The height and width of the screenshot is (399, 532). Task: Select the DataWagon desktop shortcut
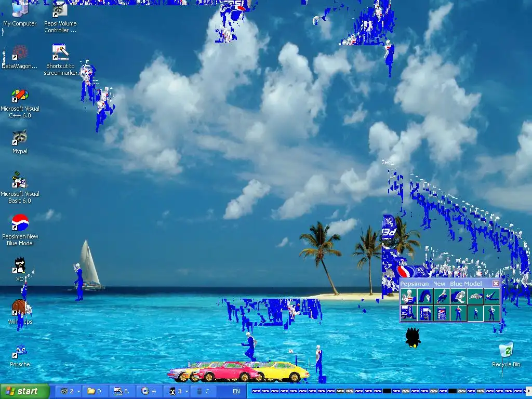tap(20, 57)
